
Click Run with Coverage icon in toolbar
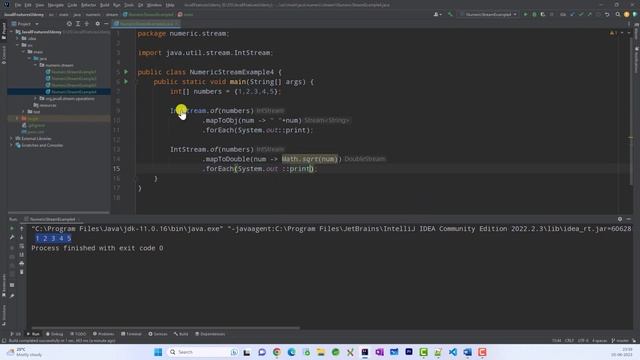tap(543, 14)
